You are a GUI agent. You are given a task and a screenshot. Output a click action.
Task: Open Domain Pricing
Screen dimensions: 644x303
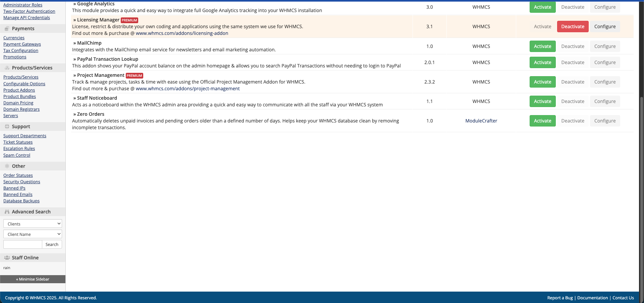point(18,103)
